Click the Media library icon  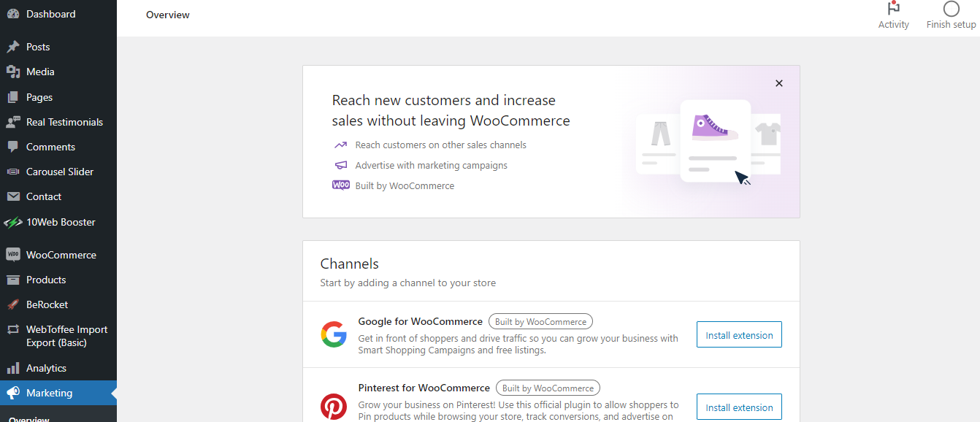click(13, 72)
